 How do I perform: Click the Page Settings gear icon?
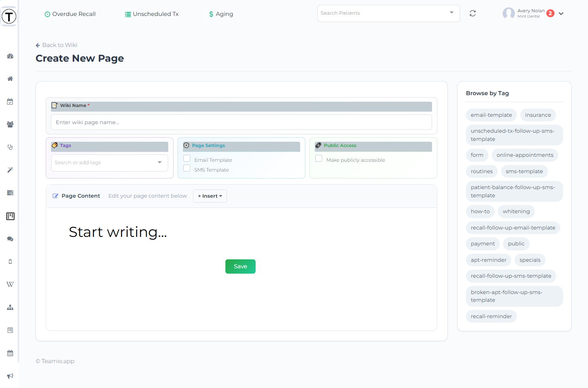click(x=186, y=145)
